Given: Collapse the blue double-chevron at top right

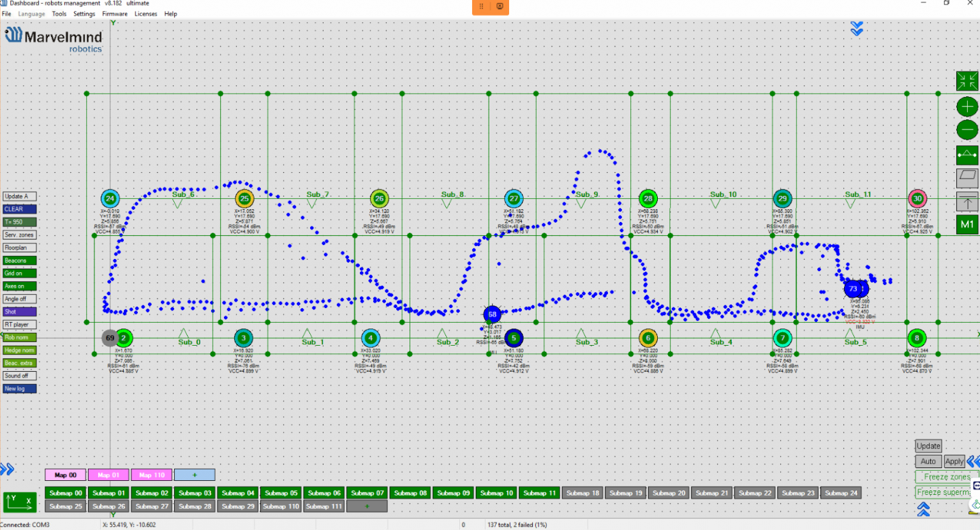Looking at the screenshot, I should click(x=857, y=29).
